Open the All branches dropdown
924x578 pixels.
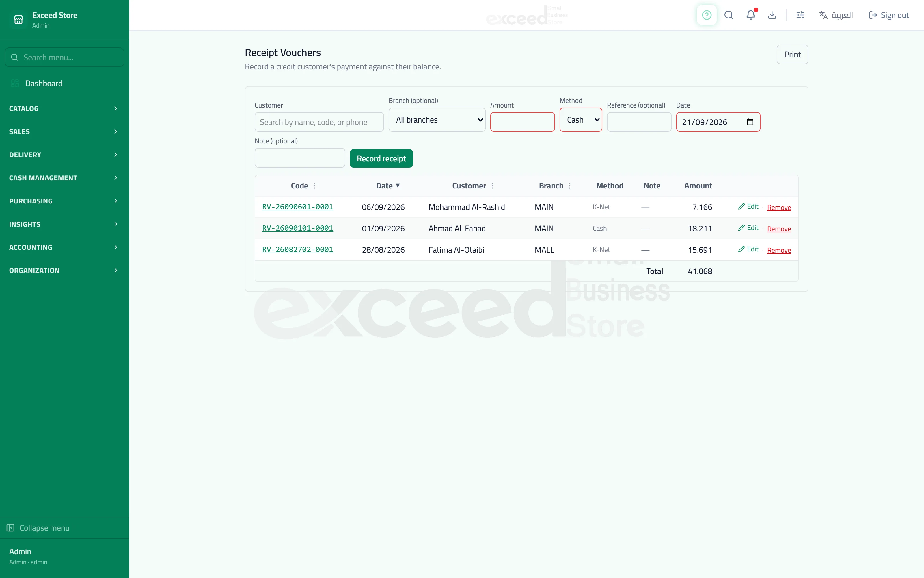coord(437,120)
